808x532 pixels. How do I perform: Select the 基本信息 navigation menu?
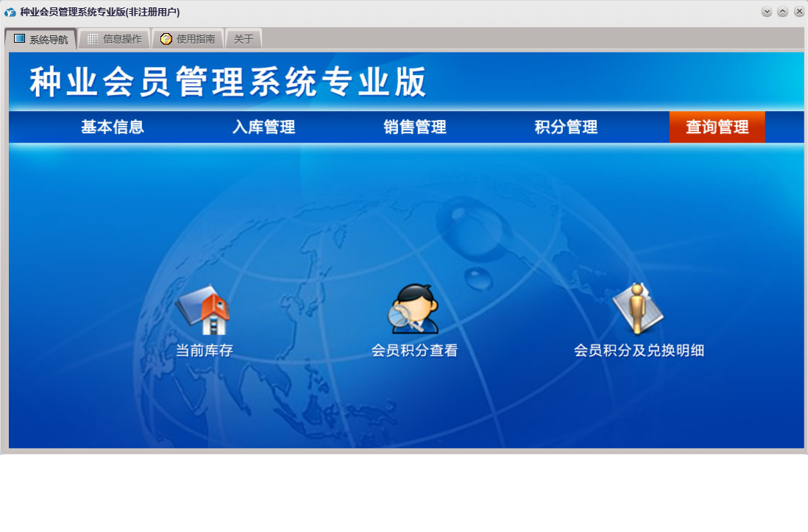point(113,127)
